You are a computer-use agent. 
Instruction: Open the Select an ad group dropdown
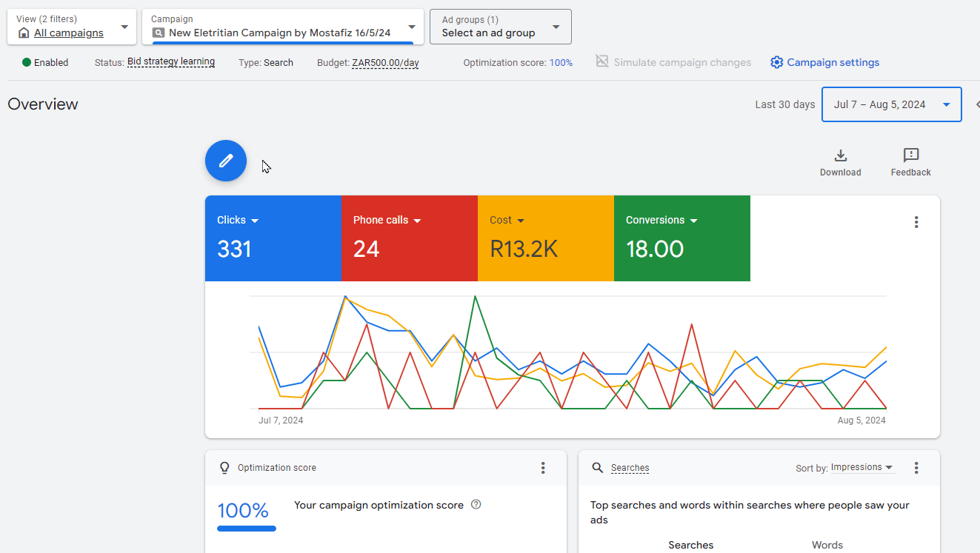pos(500,27)
